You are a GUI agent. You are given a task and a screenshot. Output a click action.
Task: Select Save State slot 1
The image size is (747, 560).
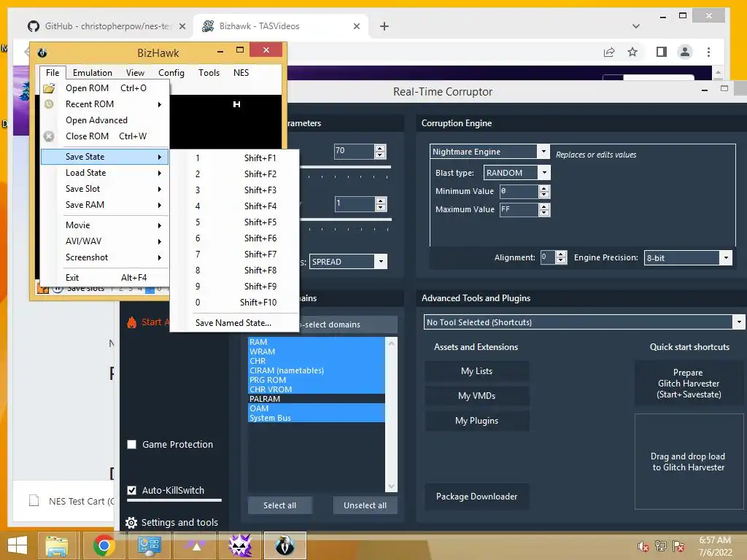(235, 158)
